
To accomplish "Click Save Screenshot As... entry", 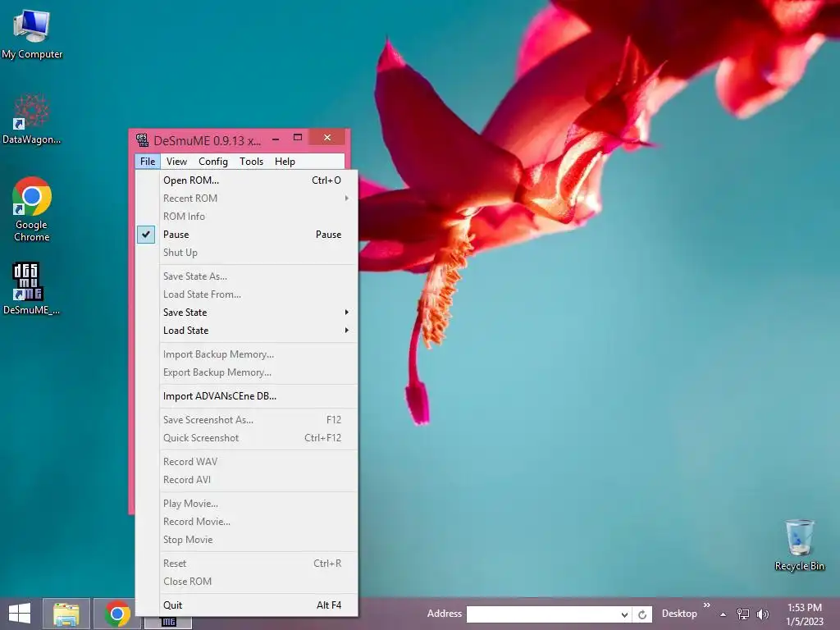I will coord(246,420).
